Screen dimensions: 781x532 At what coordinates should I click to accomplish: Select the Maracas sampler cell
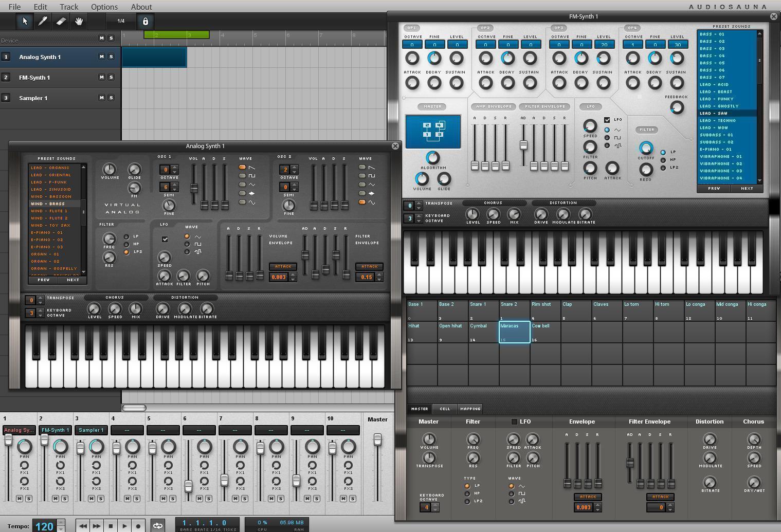pyautogui.click(x=515, y=332)
